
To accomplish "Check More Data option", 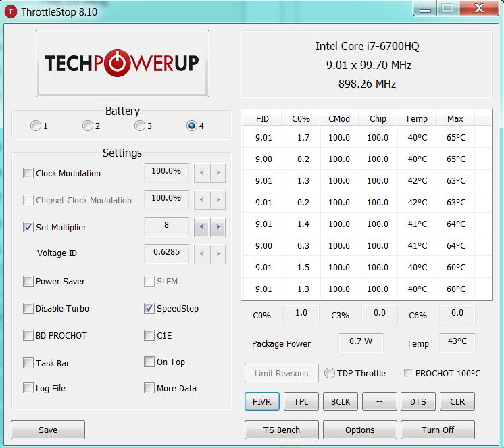I will pos(149,388).
